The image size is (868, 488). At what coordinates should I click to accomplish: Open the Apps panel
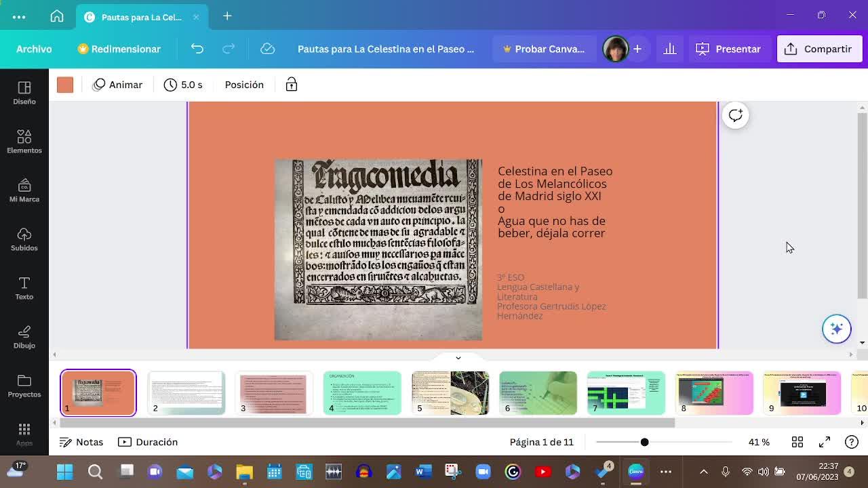(24, 434)
